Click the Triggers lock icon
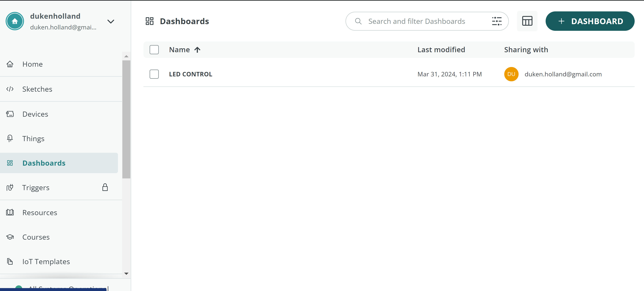 click(105, 187)
